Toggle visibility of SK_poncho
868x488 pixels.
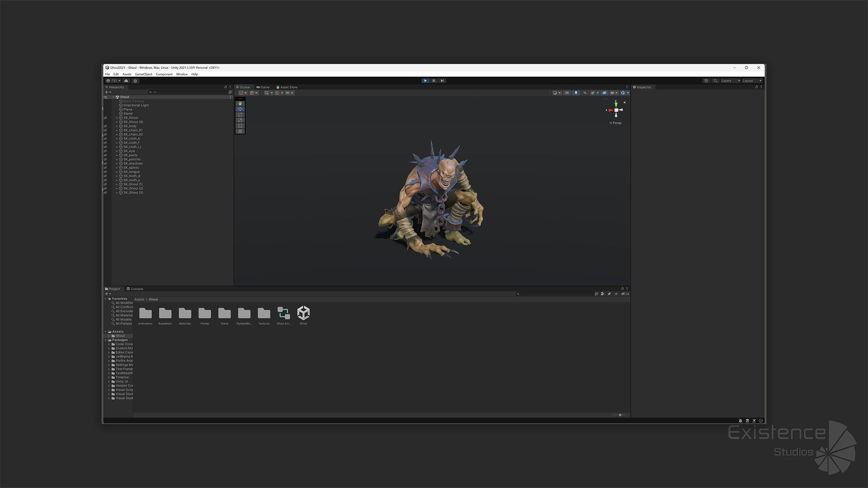[x=105, y=160]
